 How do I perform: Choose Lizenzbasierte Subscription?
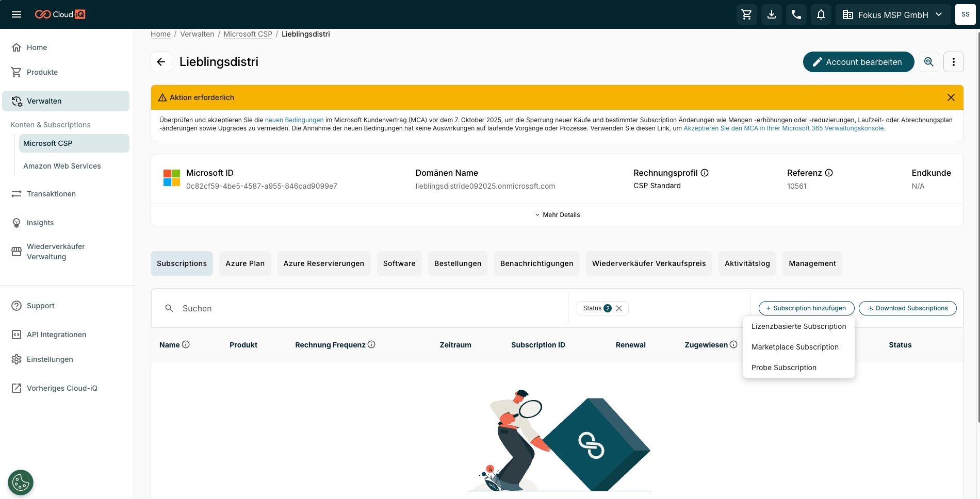click(798, 326)
